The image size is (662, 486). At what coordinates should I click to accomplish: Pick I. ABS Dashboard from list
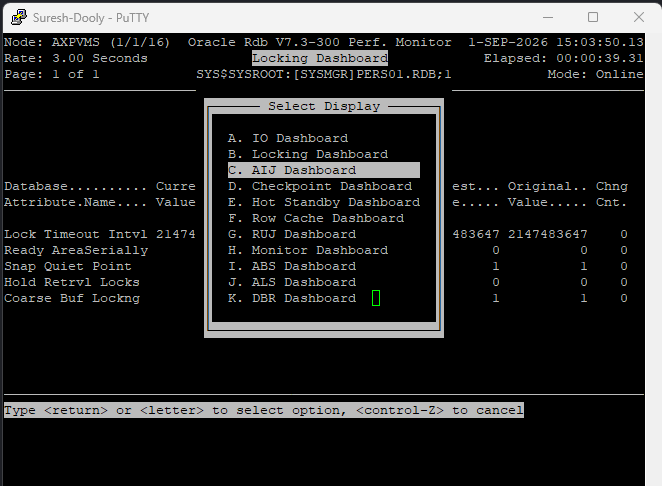(x=292, y=266)
